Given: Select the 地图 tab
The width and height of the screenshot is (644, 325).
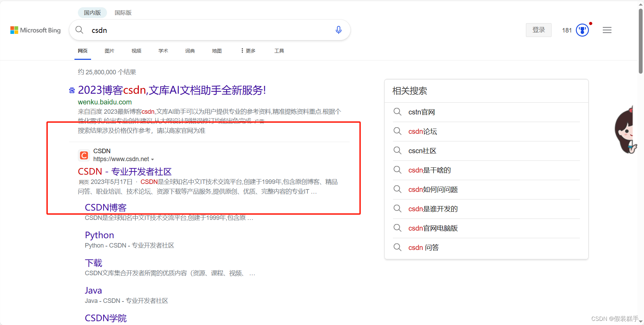Looking at the screenshot, I should click(x=217, y=51).
